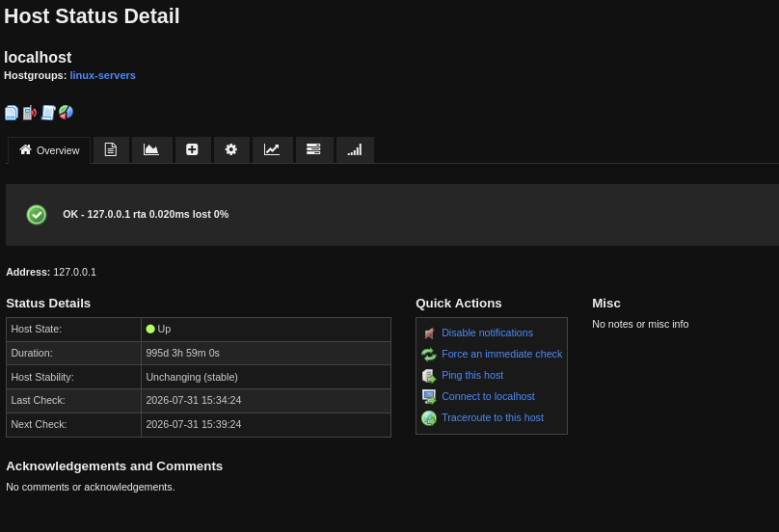View the availability pie chart icon
This screenshot has height=532, width=779.
coord(67,113)
